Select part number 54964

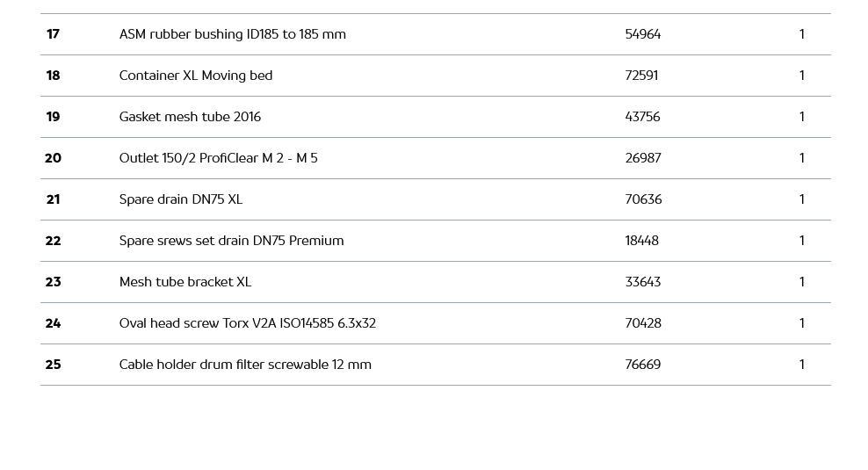pos(642,34)
